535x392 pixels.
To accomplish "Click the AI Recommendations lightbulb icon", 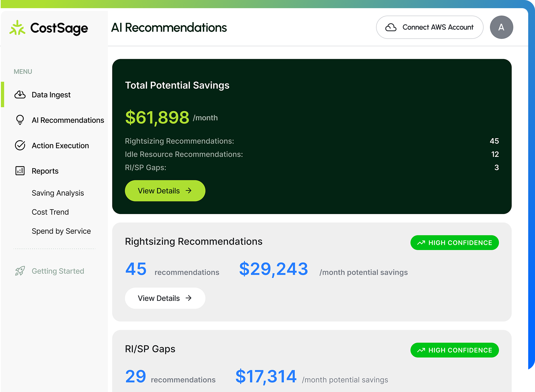I will (x=20, y=120).
